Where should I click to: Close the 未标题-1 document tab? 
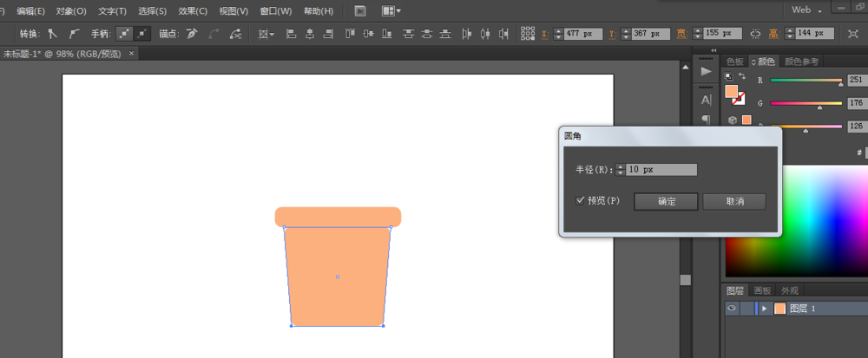pos(131,54)
